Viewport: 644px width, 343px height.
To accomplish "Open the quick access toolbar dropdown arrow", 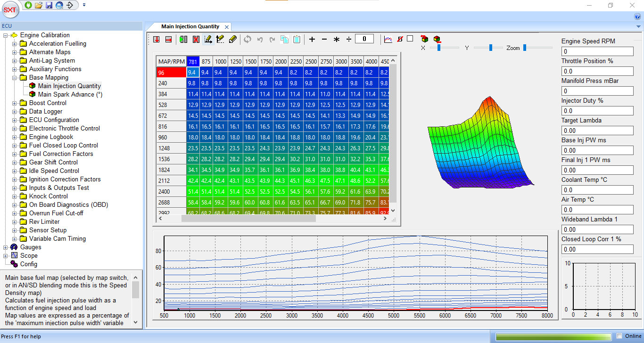I will (x=84, y=5).
